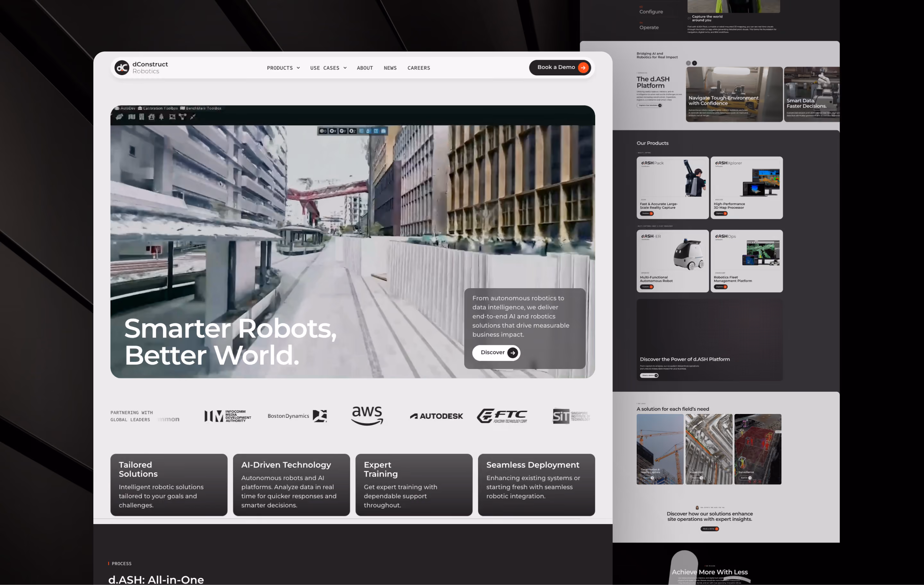Viewport: 924px width, 585px height.
Task: Open the NEWS menu item
Action: coord(390,68)
